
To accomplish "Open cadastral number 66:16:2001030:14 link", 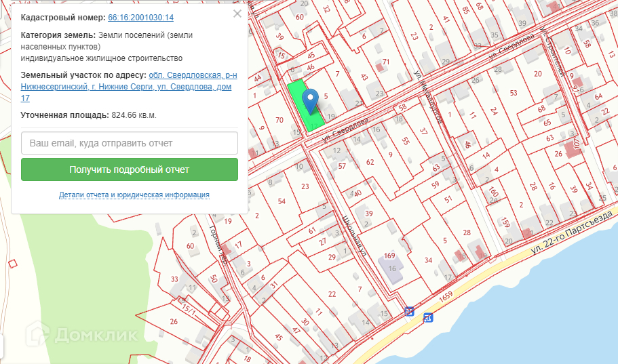I will pos(140,18).
